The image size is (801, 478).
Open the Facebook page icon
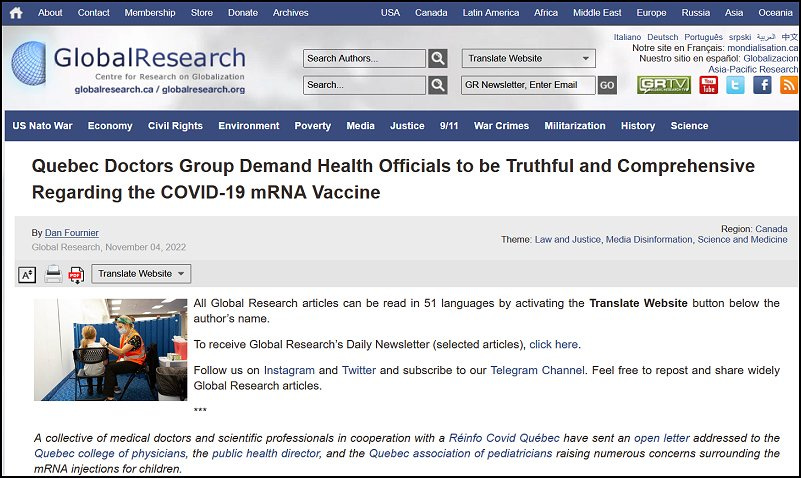coord(762,85)
